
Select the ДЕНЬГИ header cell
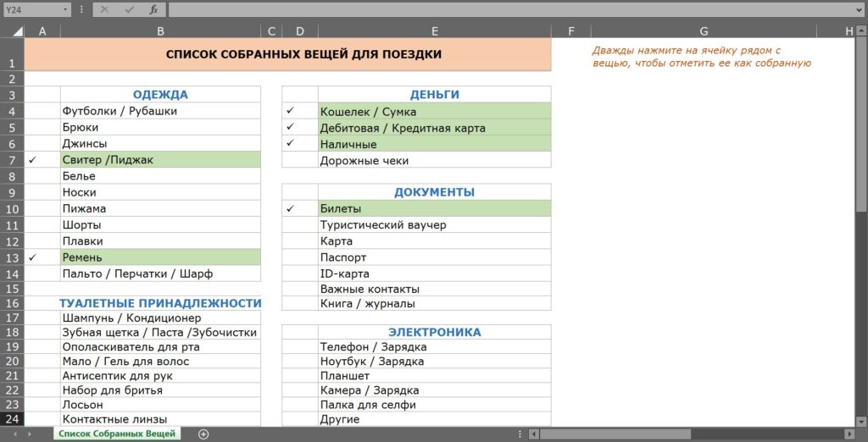click(x=435, y=95)
